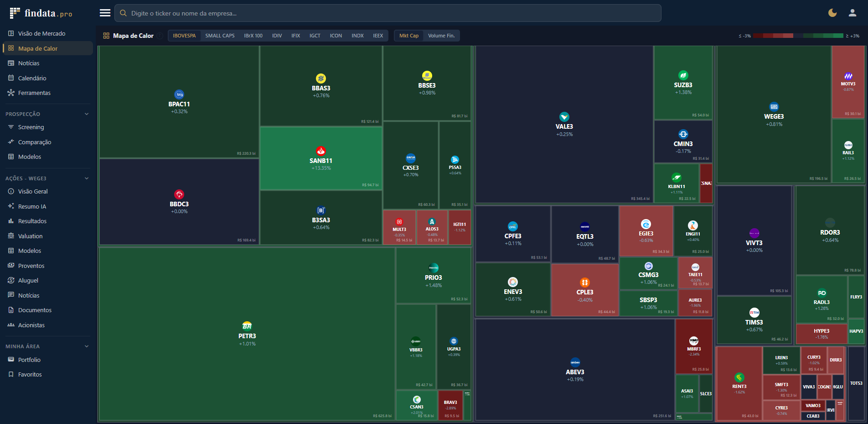Image resolution: width=868 pixels, height=424 pixels.
Task: Switch sizing to Mkt Cap
Action: point(409,36)
